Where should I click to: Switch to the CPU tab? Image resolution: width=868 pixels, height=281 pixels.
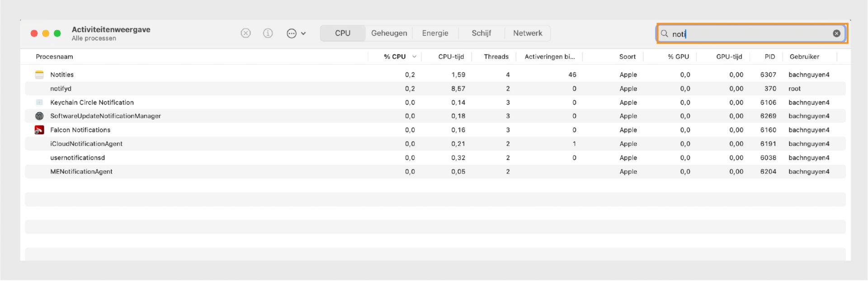point(343,33)
